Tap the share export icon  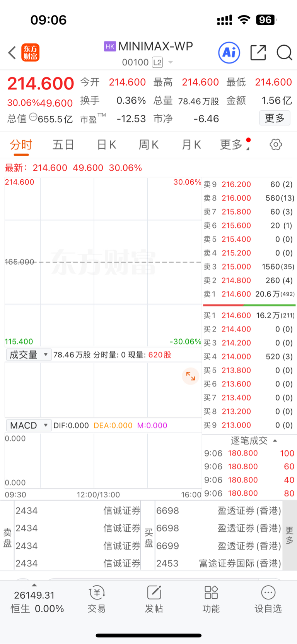(x=258, y=52)
